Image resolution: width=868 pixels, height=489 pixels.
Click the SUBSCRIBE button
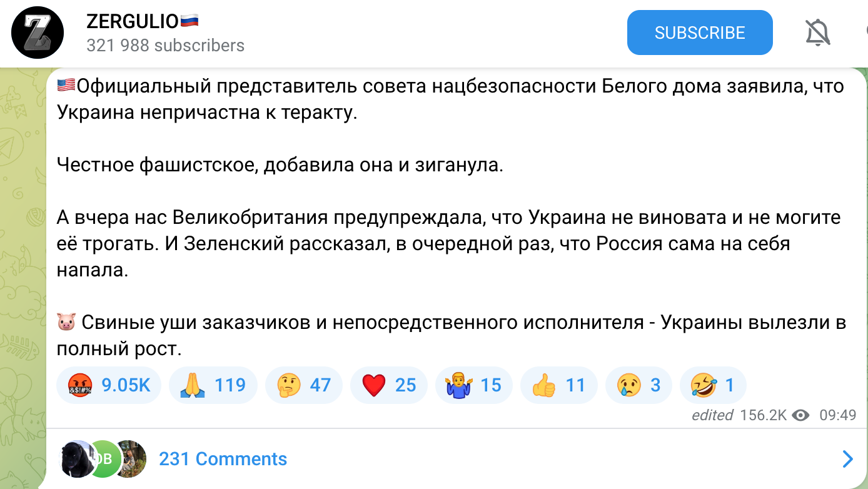click(700, 33)
